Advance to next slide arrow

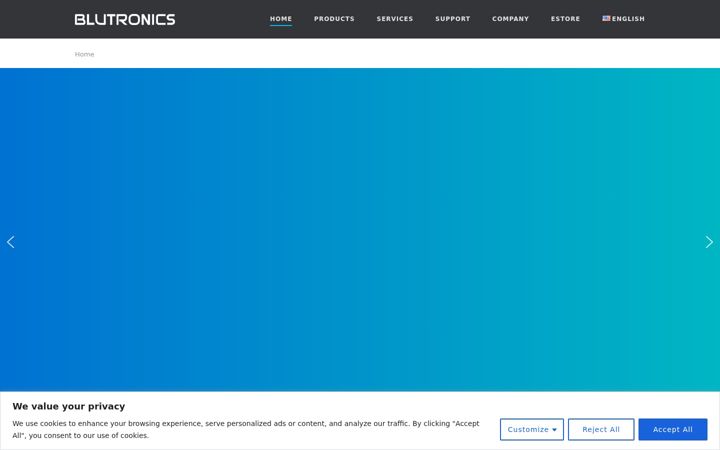pyautogui.click(x=709, y=242)
